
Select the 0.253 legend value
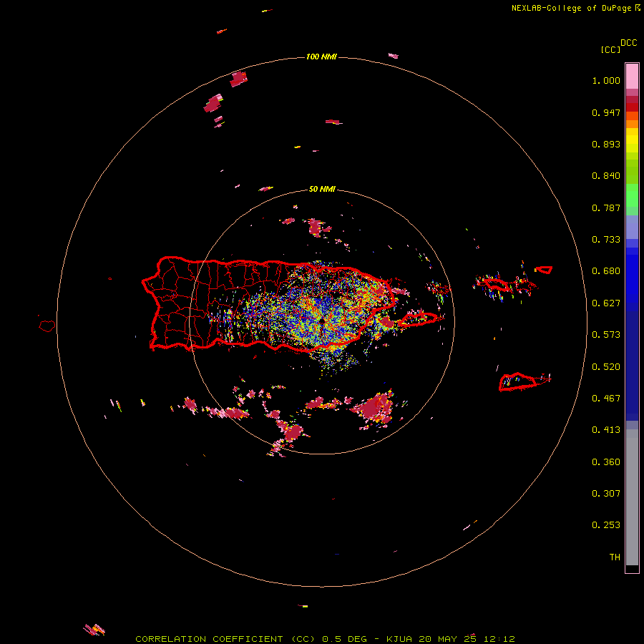[606, 525]
